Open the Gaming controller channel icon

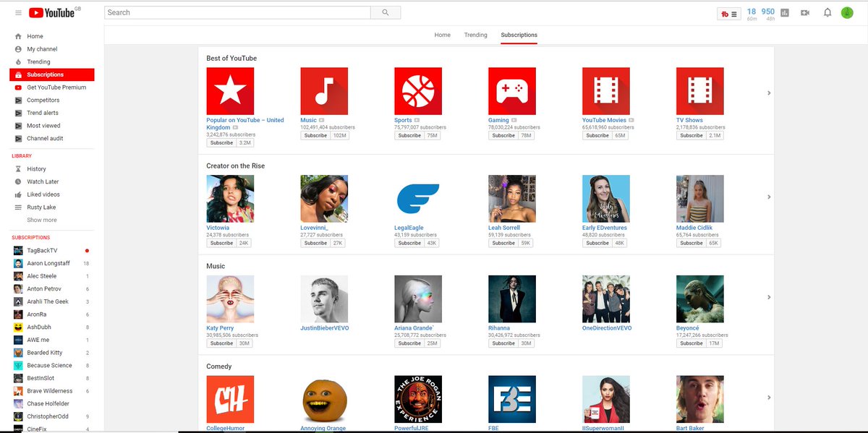click(512, 91)
